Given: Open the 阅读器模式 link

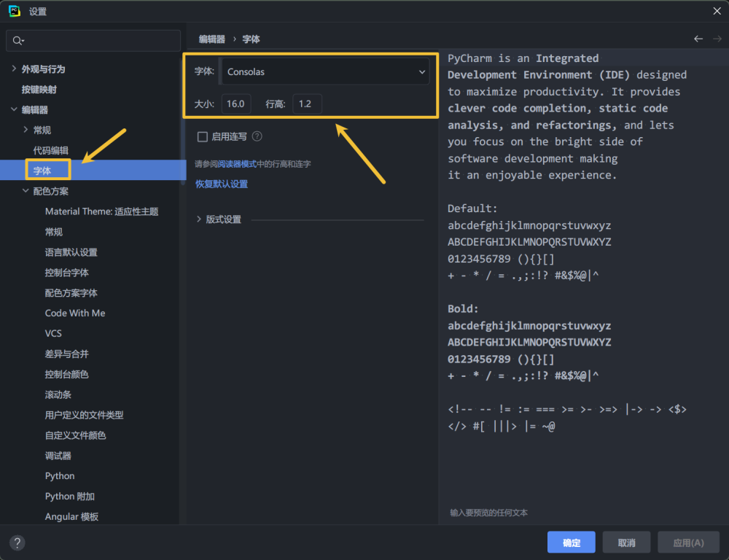Looking at the screenshot, I should point(238,164).
